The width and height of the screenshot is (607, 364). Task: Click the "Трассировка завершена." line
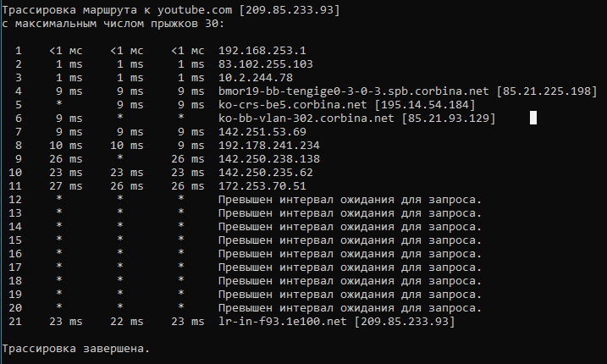tap(76, 348)
